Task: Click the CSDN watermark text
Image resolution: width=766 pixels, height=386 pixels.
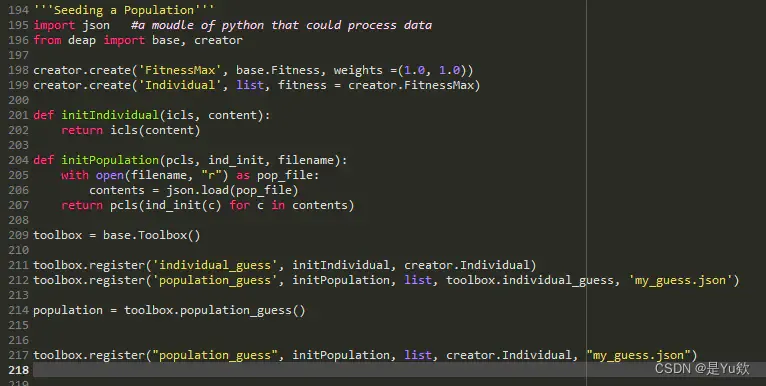Action: (x=702, y=368)
